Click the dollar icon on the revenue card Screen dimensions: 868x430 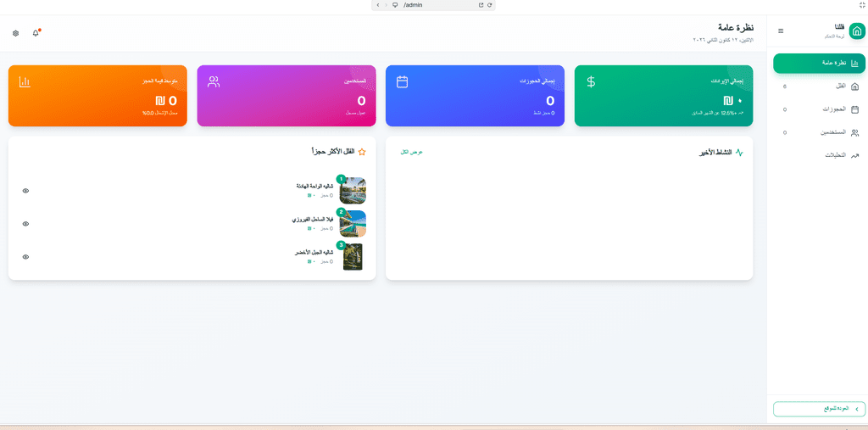(x=591, y=81)
